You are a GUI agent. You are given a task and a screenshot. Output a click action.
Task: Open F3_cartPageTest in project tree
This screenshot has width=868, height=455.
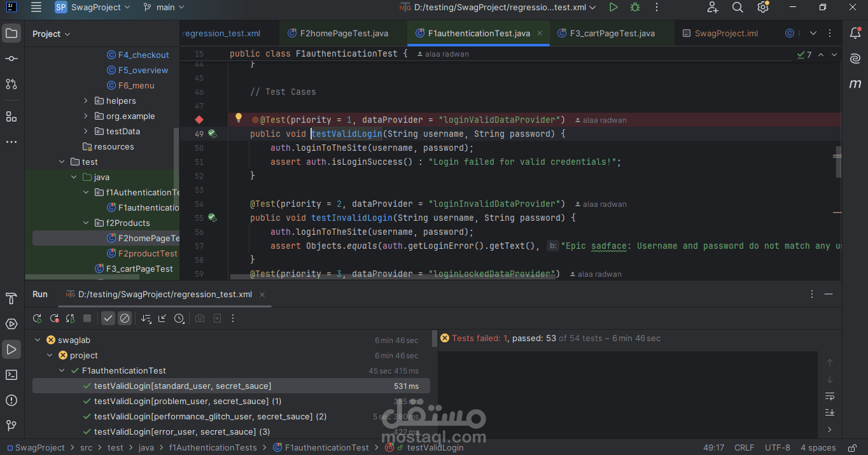coord(134,269)
